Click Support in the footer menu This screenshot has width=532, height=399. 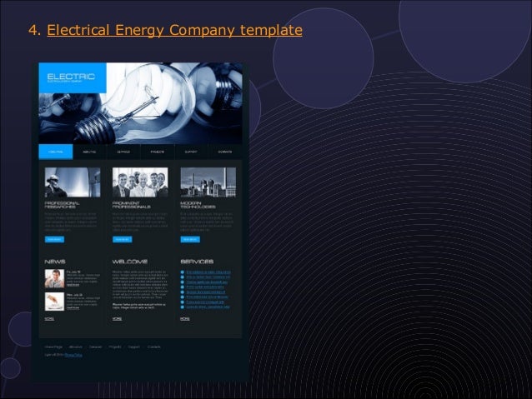pos(134,347)
